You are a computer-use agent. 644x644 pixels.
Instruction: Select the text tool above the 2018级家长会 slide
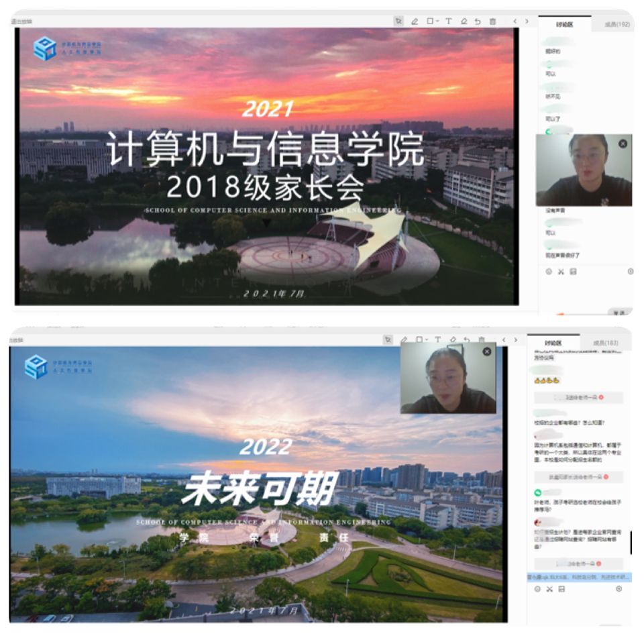coord(449,21)
